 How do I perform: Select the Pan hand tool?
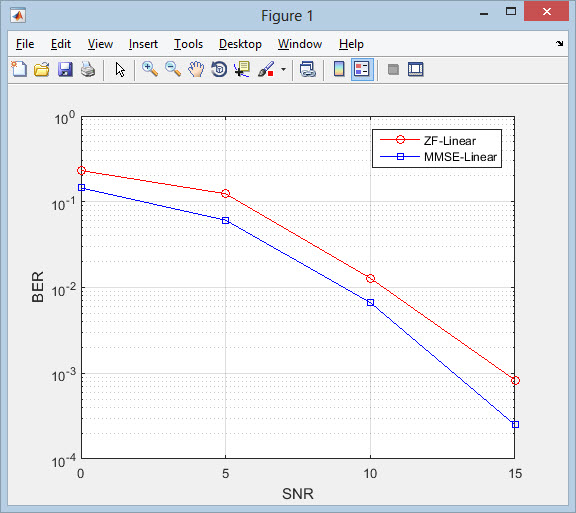point(196,69)
